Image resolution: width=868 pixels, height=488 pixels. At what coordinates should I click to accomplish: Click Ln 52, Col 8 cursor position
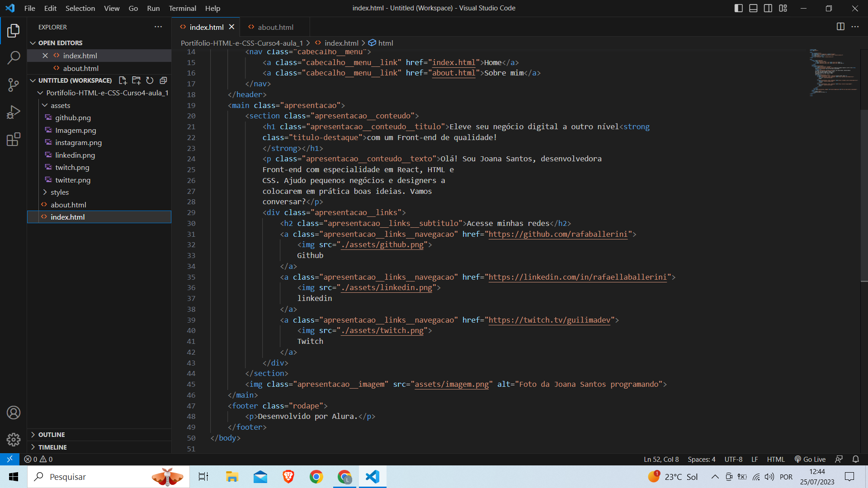tap(661, 459)
